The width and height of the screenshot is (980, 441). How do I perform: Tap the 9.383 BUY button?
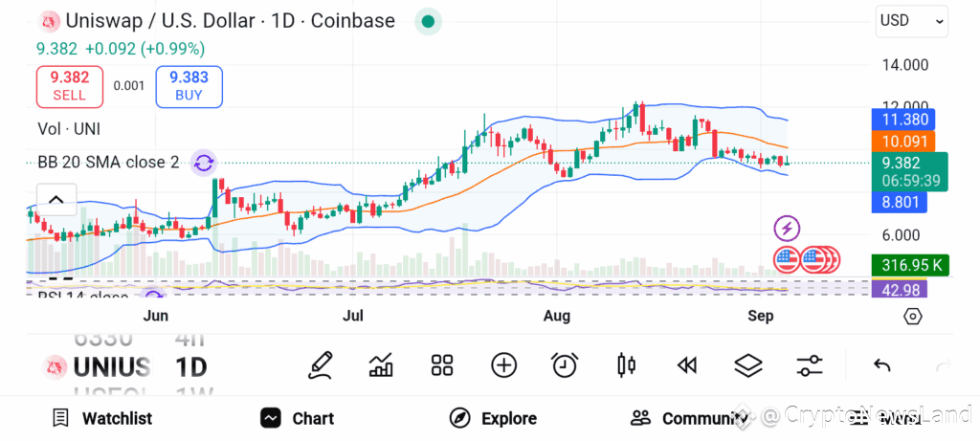pos(189,86)
